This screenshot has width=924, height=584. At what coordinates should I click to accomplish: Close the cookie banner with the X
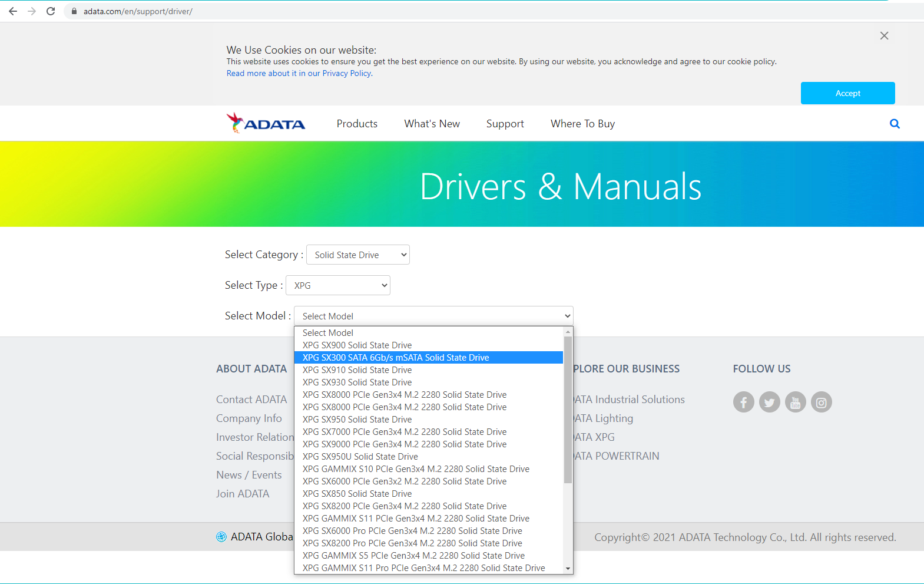[x=884, y=36]
